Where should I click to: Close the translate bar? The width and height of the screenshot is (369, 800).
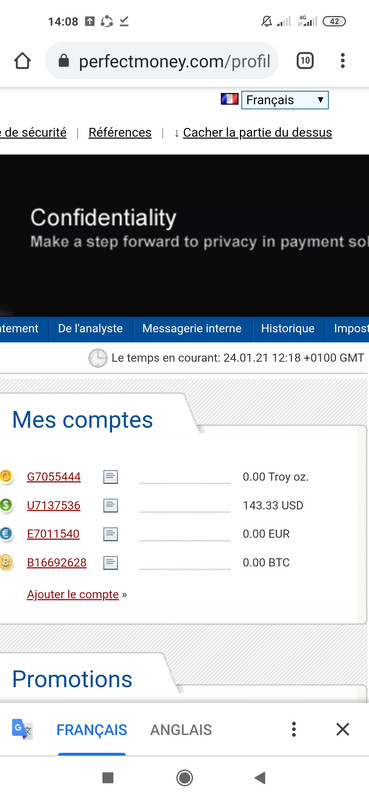coord(342,729)
